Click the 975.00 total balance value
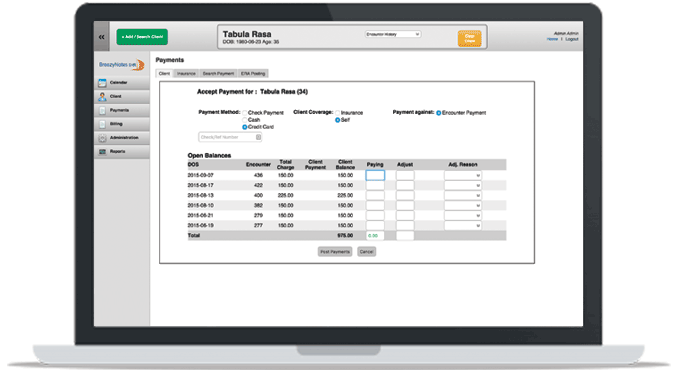The width and height of the screenshot is (675, 370). (345, 236)
